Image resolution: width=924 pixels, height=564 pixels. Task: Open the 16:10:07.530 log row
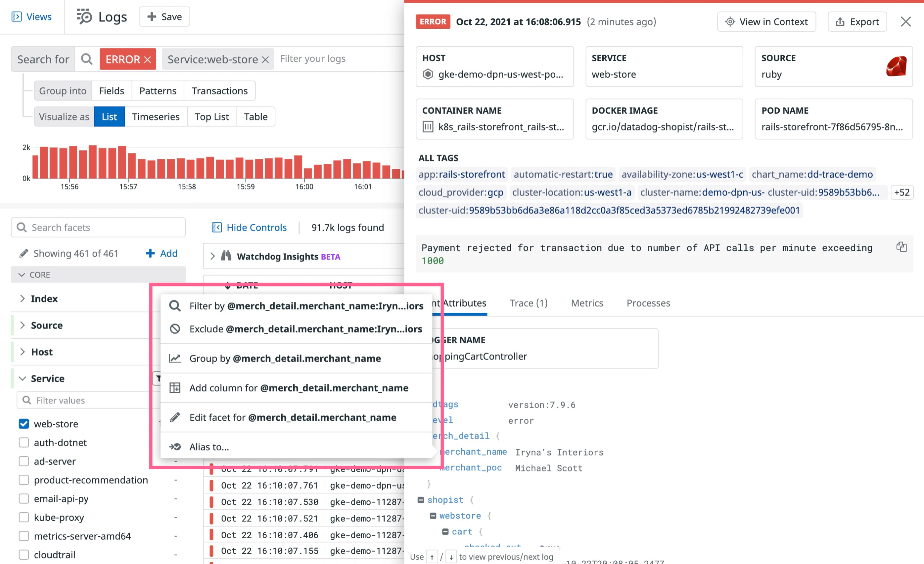[x=305, y=502]
